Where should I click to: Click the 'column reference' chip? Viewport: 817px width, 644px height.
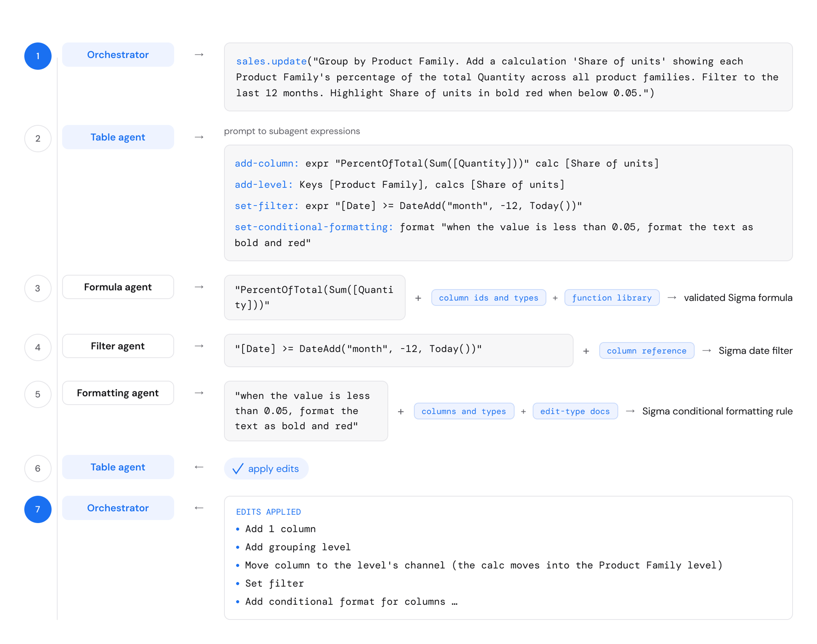pyautogui.click(x=647, y=351)
